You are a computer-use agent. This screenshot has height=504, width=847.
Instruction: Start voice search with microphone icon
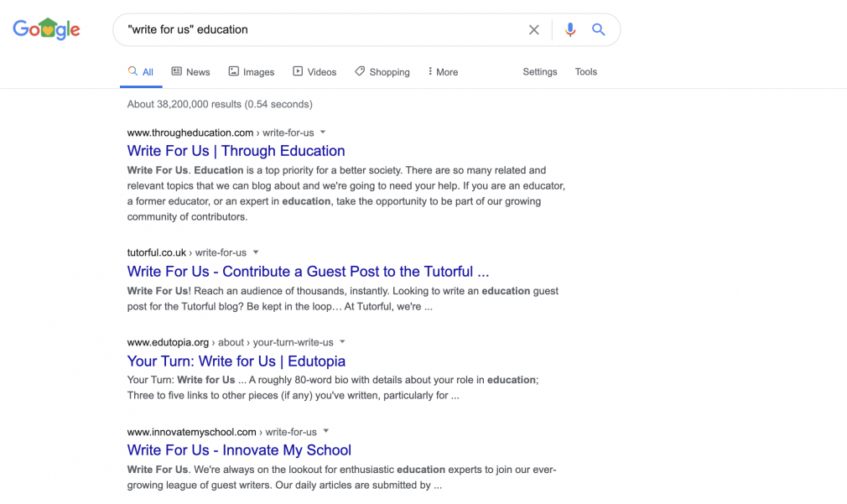(570, 29)
